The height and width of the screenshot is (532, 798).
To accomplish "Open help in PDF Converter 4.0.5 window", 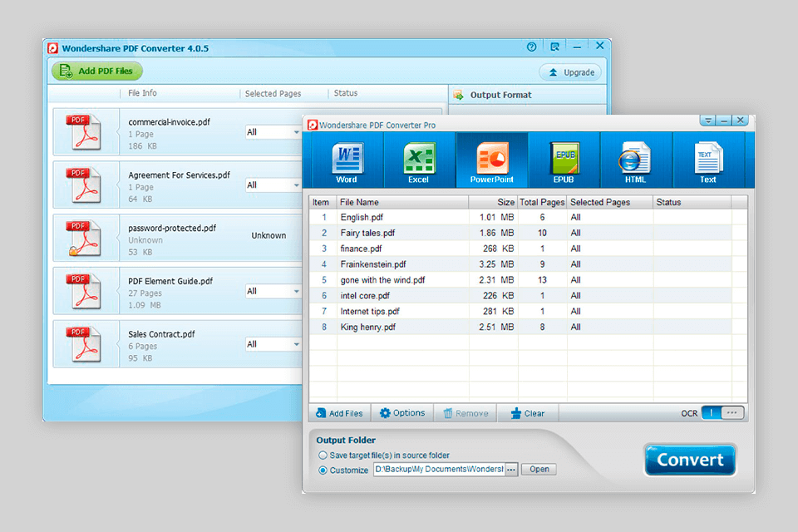I will [531, 47].
